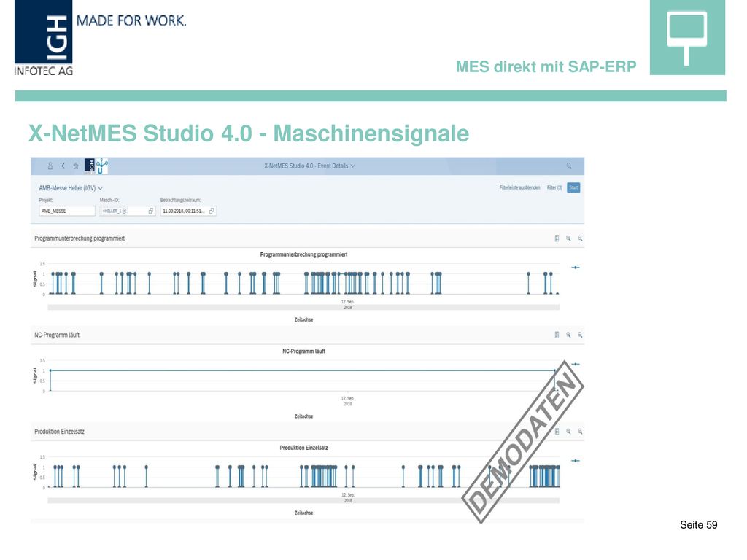Click the Seite 59 page number
Viewport: 747px width, 560px height.
click(698, 525)
